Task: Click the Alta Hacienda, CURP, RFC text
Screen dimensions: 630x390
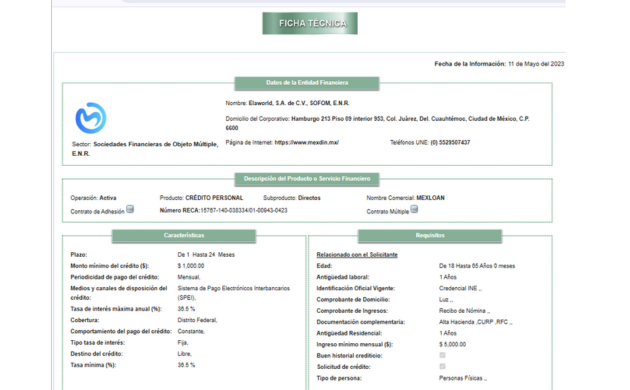Action: click(x=475, y=322)
